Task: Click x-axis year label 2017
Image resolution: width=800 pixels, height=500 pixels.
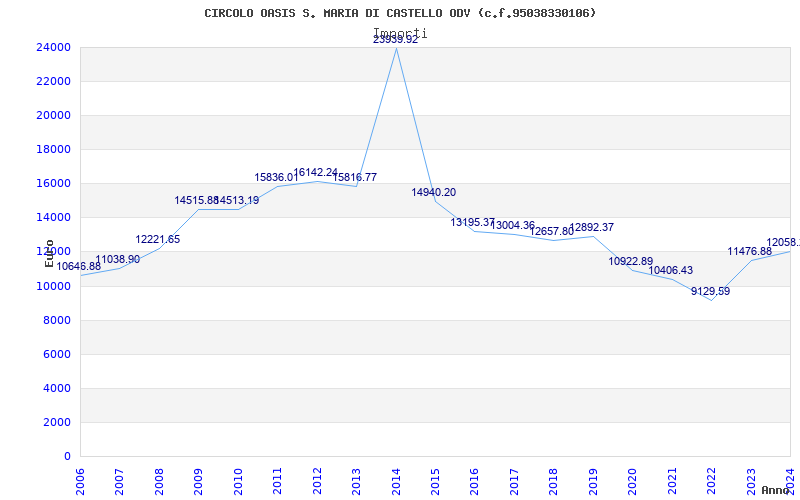Action: (x=514, y=481)
